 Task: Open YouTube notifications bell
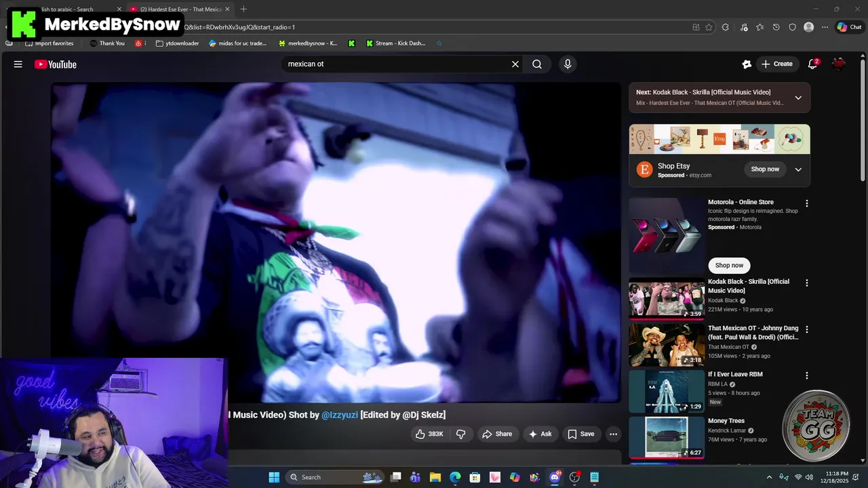click(x=812, y=64)
